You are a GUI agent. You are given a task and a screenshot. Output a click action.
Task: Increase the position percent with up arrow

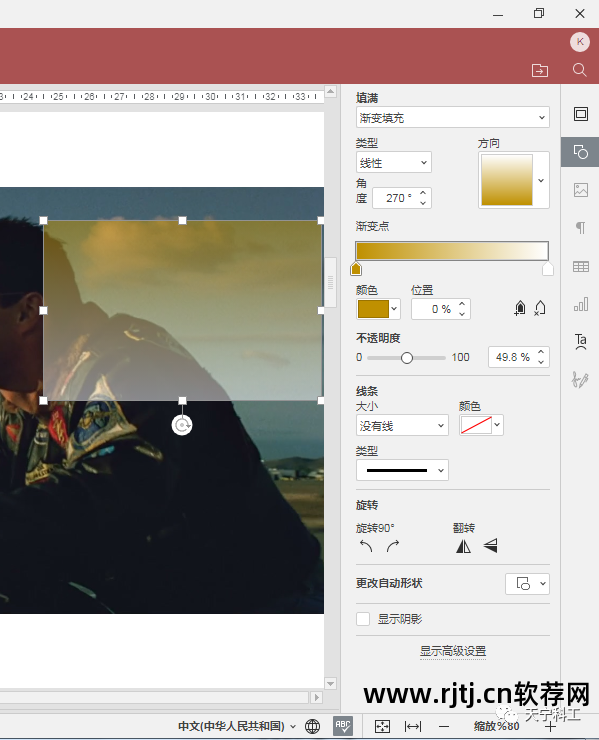(462, 304)
